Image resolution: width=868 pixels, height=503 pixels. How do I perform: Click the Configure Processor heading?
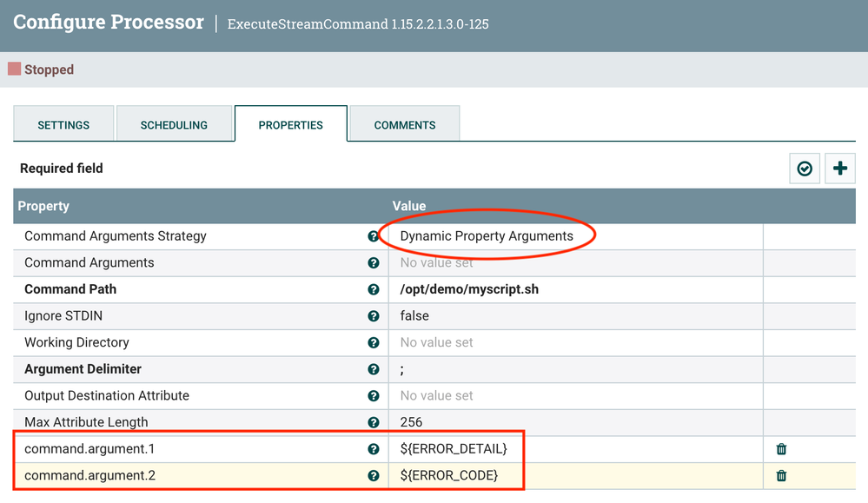pyautogui.click(x=109, y=22)
